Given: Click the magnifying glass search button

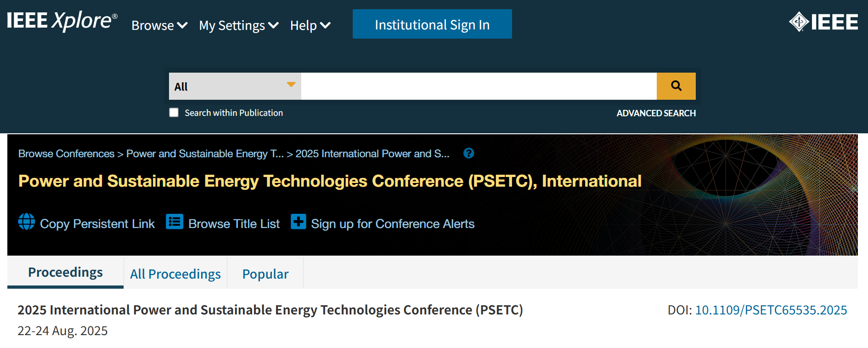Looking at the screenshot, I should pos(676,86).
